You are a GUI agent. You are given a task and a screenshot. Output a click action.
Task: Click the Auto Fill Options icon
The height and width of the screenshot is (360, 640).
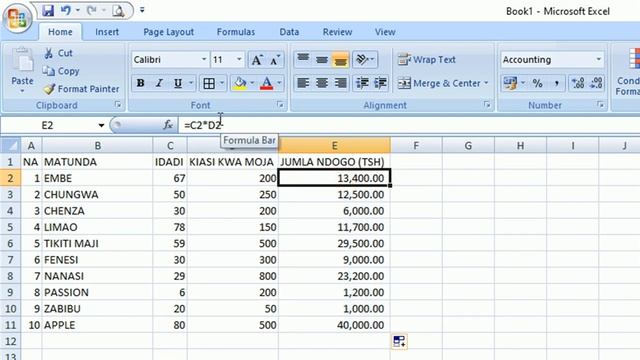[399, 341]
